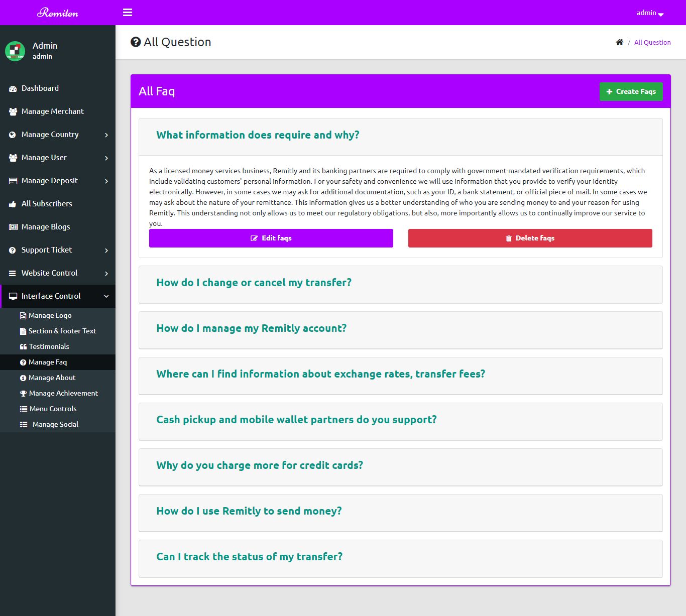686x616 pixels.
Task: Click the Create Faqs button
Action: [631, 91]
